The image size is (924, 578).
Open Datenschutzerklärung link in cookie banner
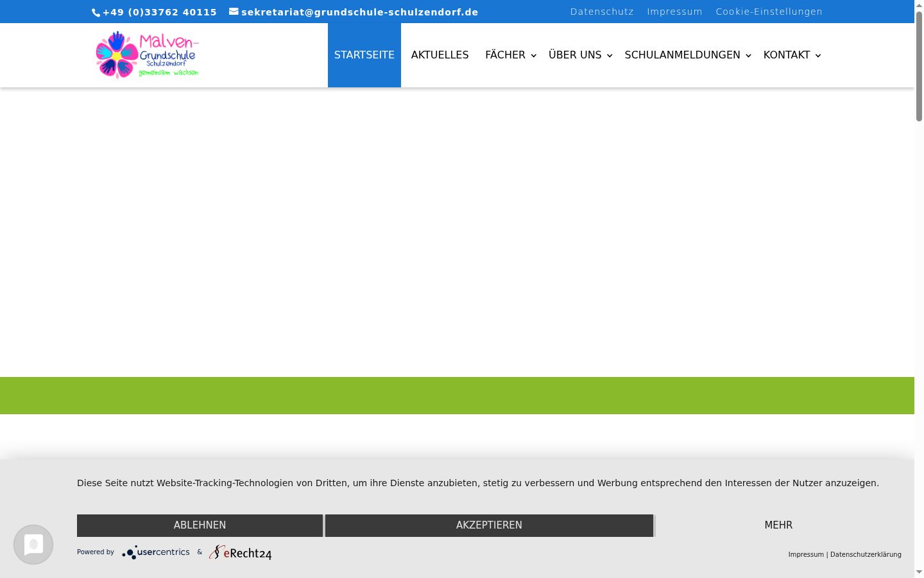pyautogui.click(x=866, y=554)
